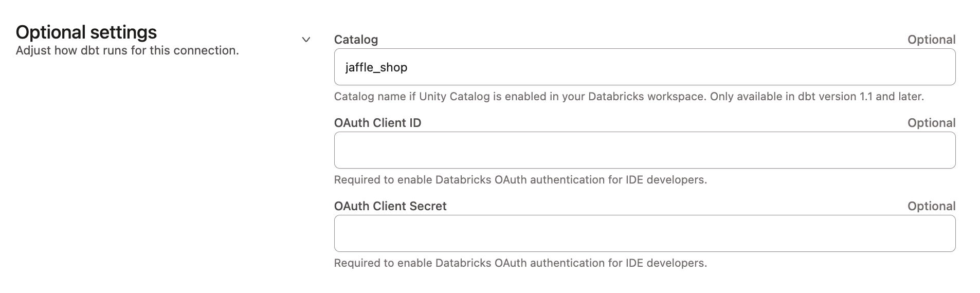Click the Catalog field label
Image resolution: width=980 pixels, height=293 pixels.
coord(356,40)
